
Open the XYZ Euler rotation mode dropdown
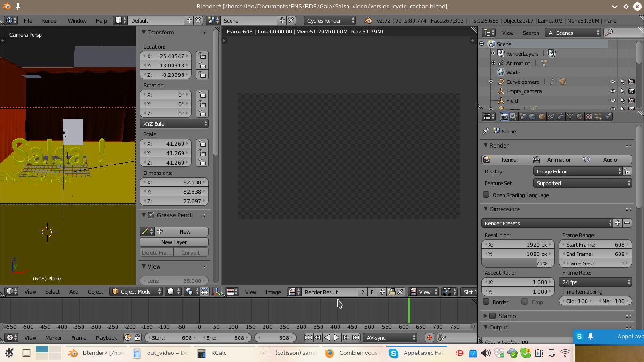[x=174, y=123]
